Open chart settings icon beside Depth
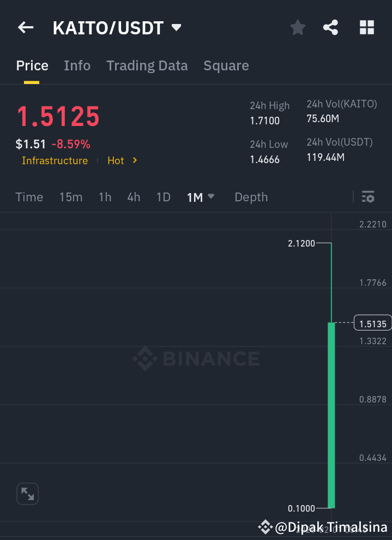This screenshot has height=540, width=392. point(368,197)
